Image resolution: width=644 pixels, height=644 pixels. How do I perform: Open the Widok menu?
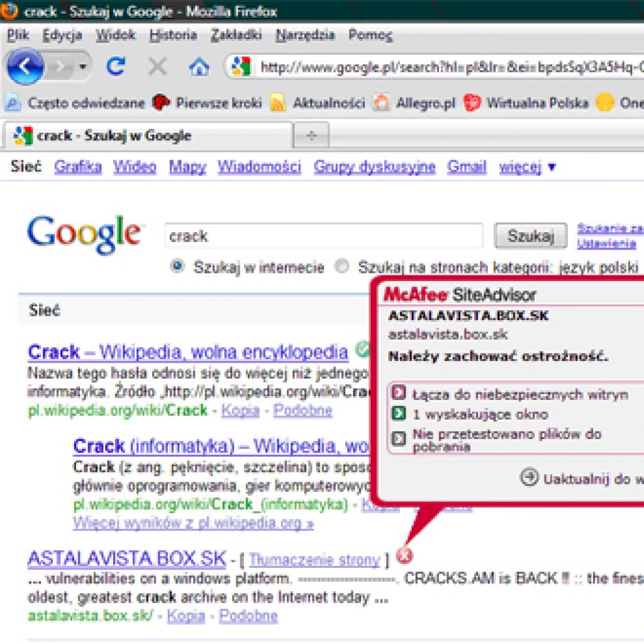click(116, 35)
